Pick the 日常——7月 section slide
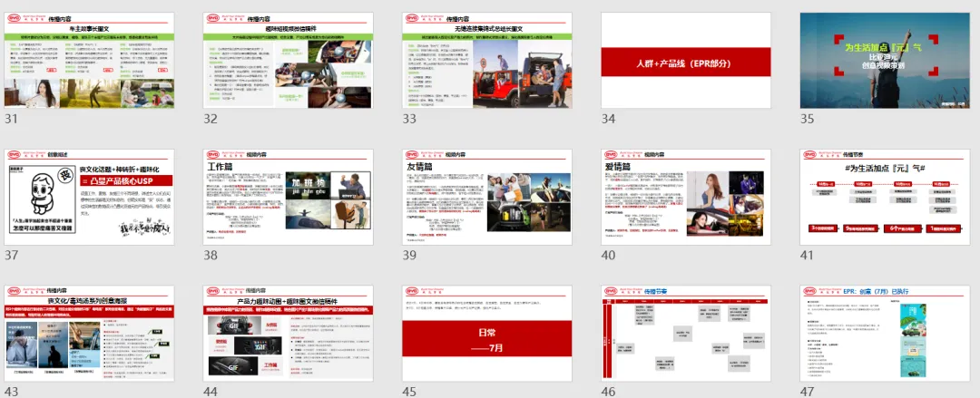This screenshot has width=980, height=398. 487,333
